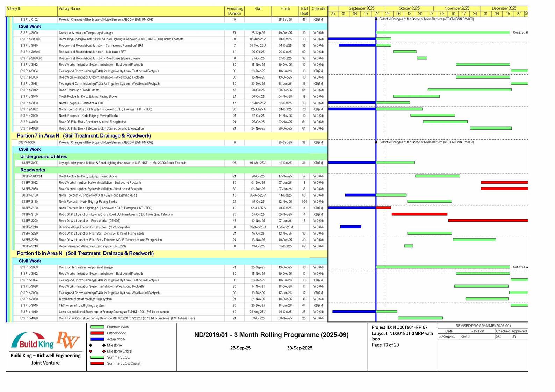Collapse the Portion 7 in Area N group
555x392 pixels.
tap(84, 136)
